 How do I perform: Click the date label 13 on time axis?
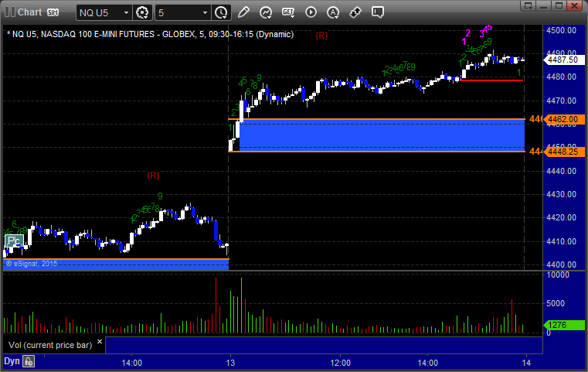230,363
